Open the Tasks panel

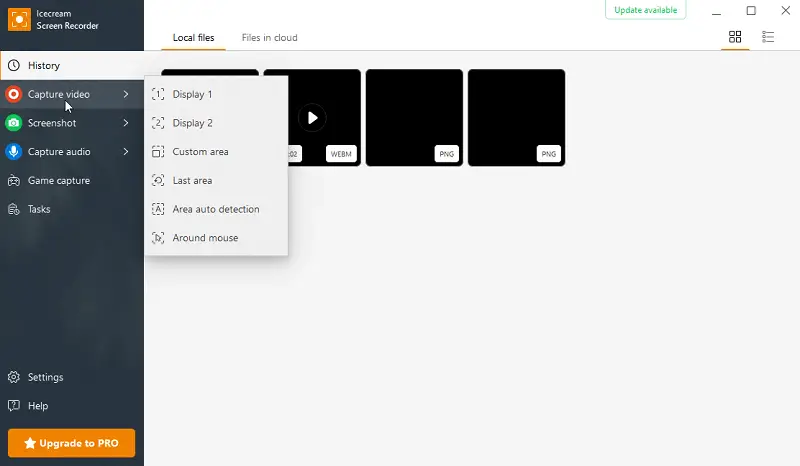[39, 210]
